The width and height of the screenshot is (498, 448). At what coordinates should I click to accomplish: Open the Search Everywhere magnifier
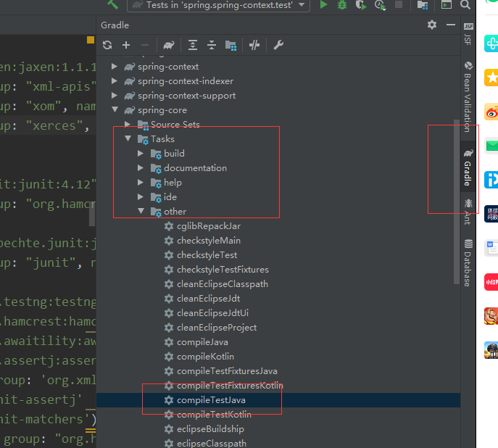(465, 5)
